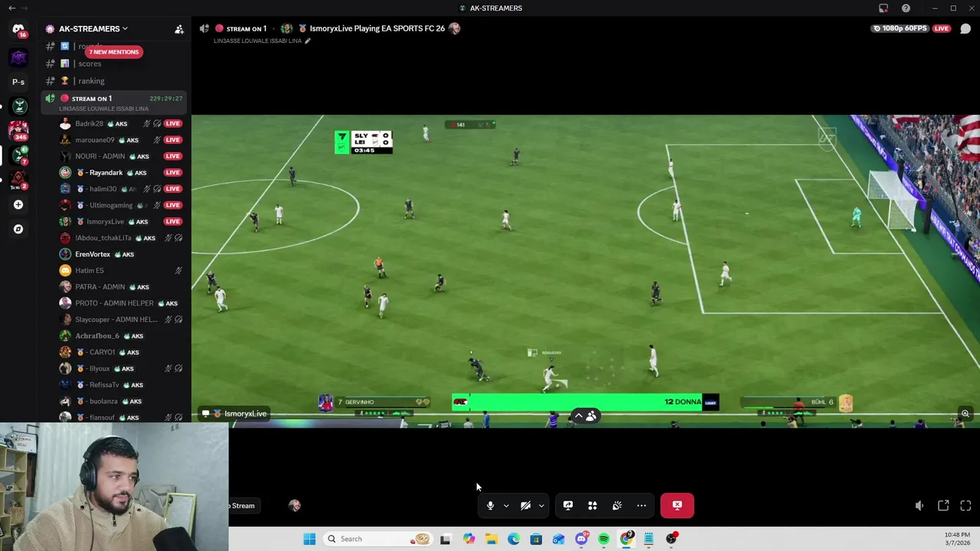Select CARYO1 user

click(x=121, y=352)
